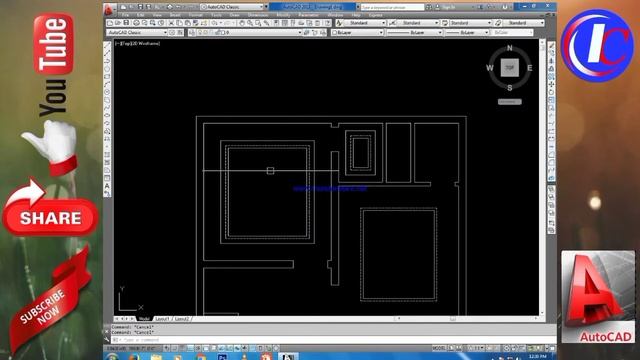640x360 pixels.
Task: Click the E compass direction on ViewCube
Action: [529, 68]
